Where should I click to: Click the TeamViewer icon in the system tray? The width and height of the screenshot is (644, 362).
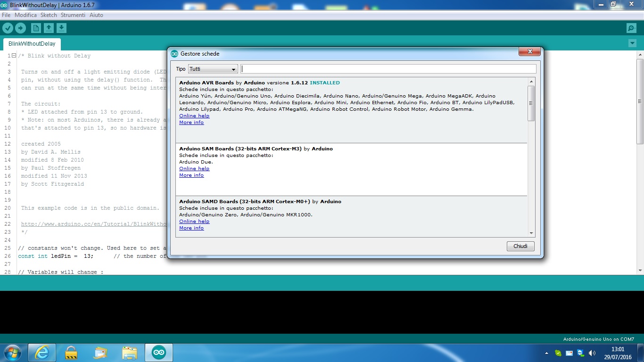580,353
